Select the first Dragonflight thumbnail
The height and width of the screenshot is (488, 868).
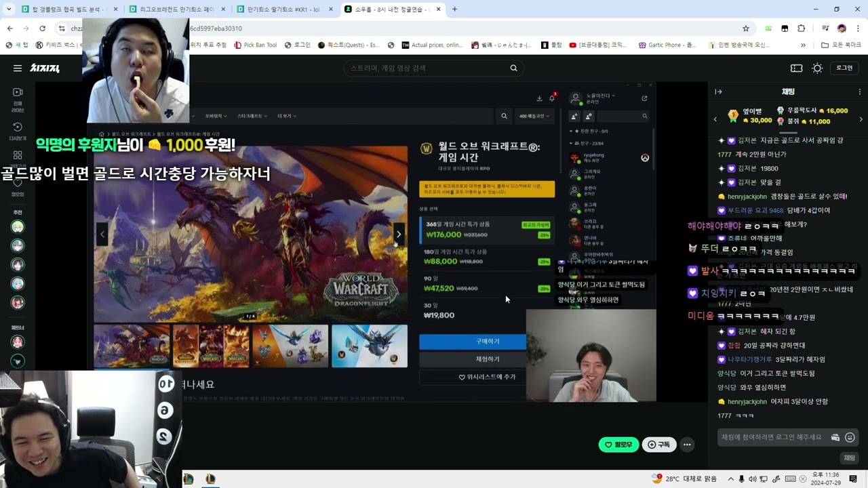tap(132, 346)
